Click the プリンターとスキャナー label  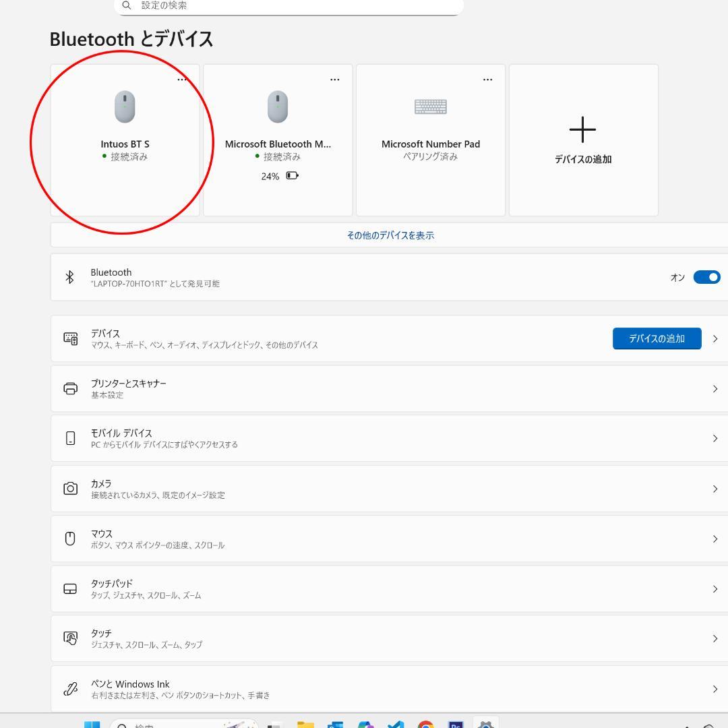(129, 384)
